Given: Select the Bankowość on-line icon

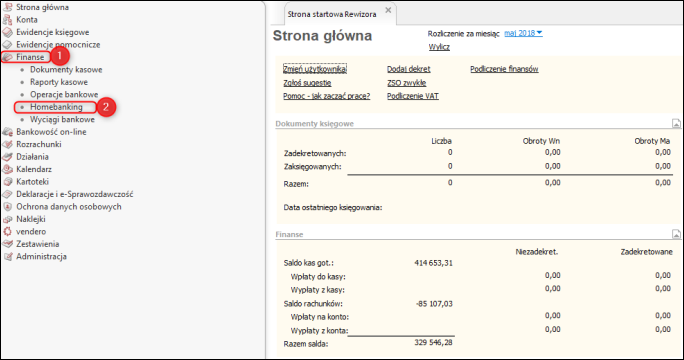Looking at the screenshot, I should [x=7, y=132].
